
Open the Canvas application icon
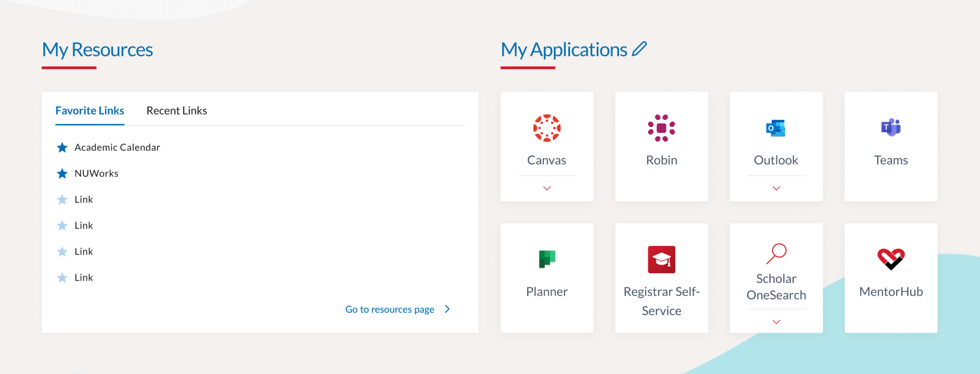[x=547, y=128]
